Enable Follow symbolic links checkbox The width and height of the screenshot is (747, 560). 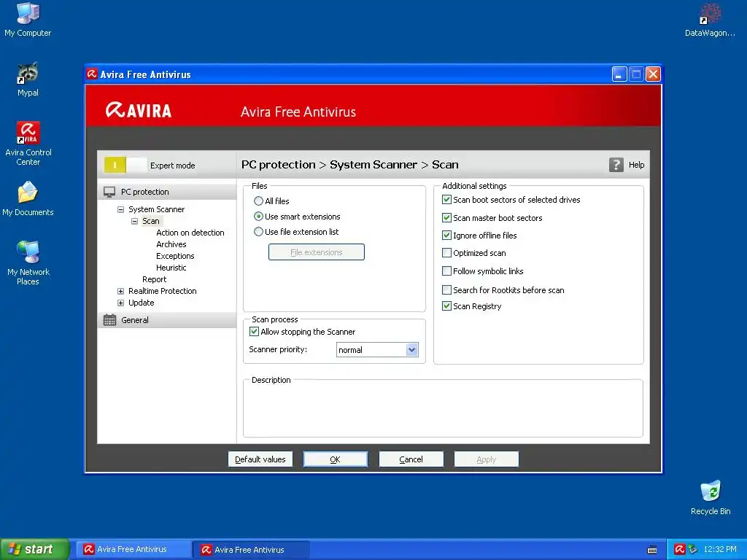tap(446, 271)
